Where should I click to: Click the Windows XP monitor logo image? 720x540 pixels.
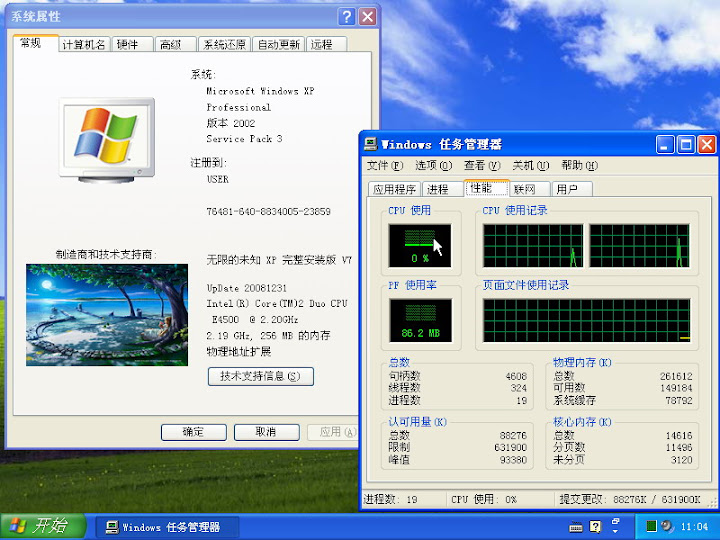click(x=107, y=140)
